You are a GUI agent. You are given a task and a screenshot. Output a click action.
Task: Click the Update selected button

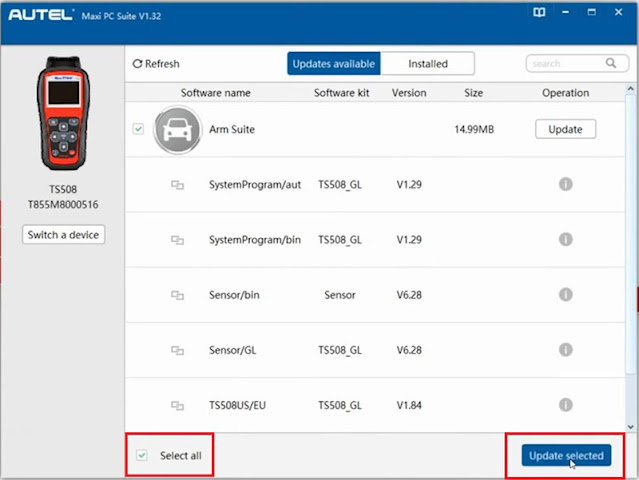(566, 455)
